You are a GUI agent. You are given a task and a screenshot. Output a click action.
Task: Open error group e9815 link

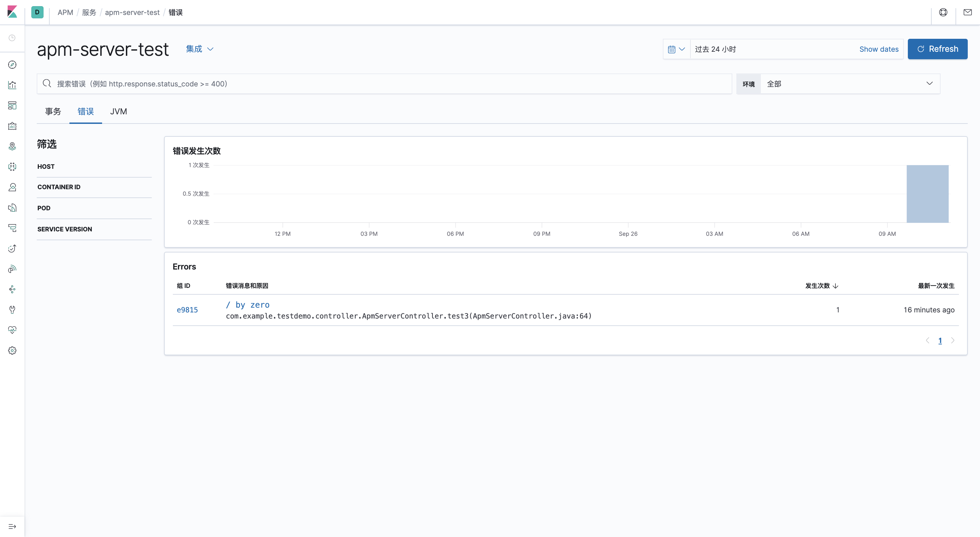(187, 309)
